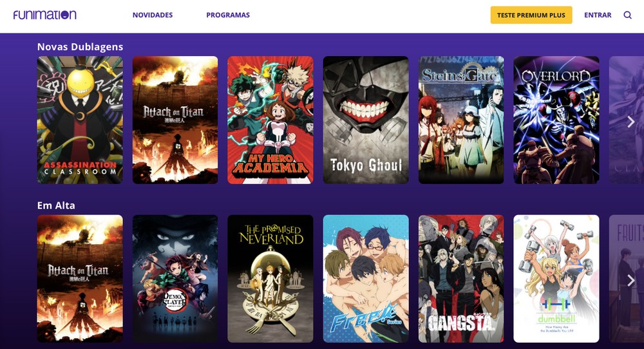Open the Programas menu item

coord(228,15)
